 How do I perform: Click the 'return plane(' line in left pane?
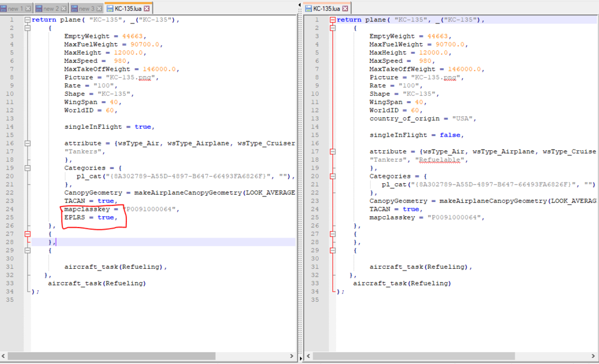[x=105, y=20]
